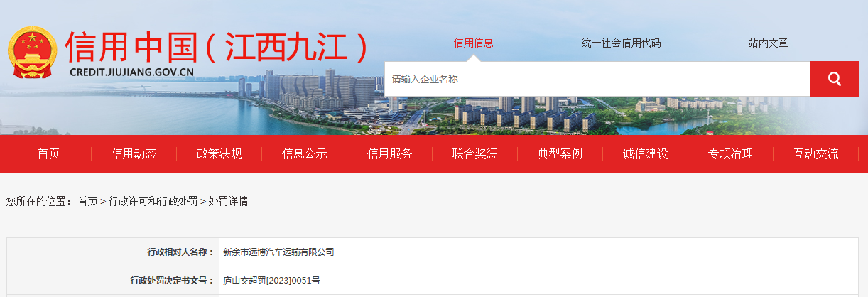868x297 pixels.
Task: Open the 联合奖惩 page
Action: [x=474, y=153]
